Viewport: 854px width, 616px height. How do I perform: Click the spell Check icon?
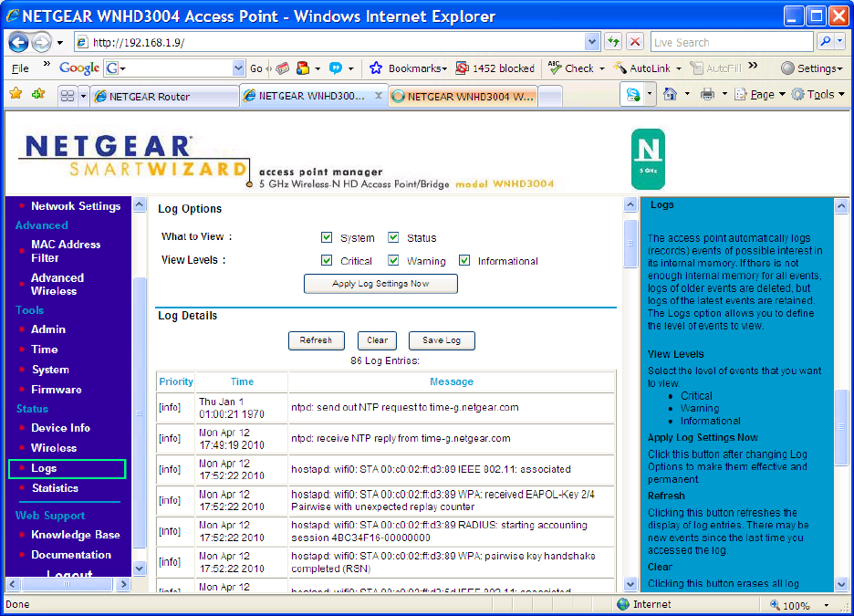[555, 68]
